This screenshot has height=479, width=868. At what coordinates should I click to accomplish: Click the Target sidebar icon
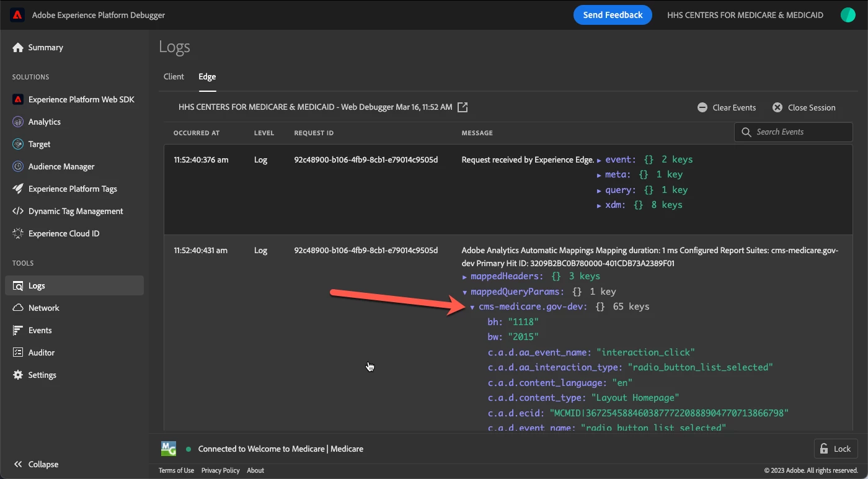18,144
